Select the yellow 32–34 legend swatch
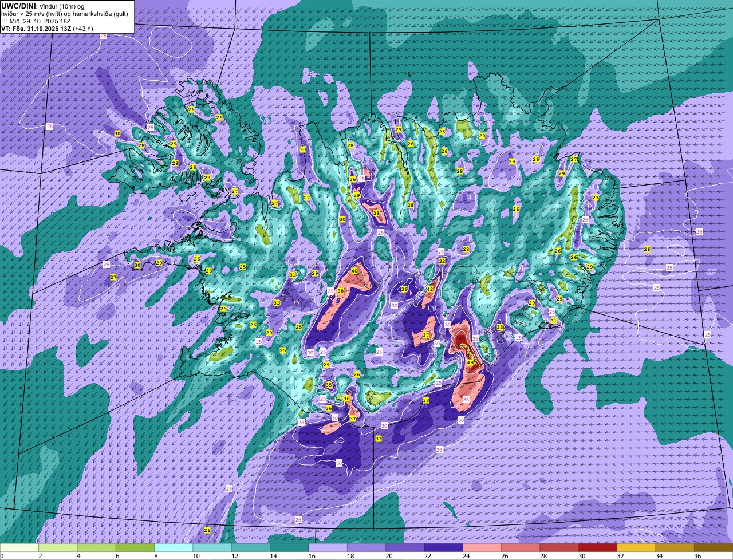This screenshot has height=560, width=733. 635,548
